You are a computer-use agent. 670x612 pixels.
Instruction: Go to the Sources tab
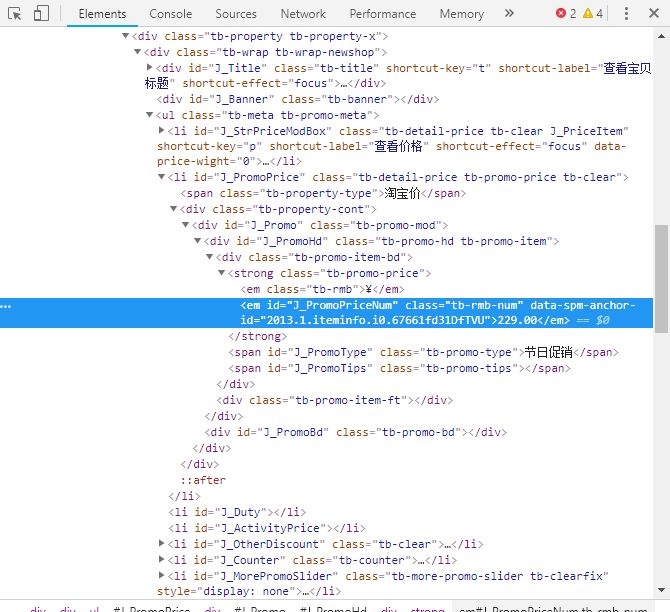[x=236, y=14]
